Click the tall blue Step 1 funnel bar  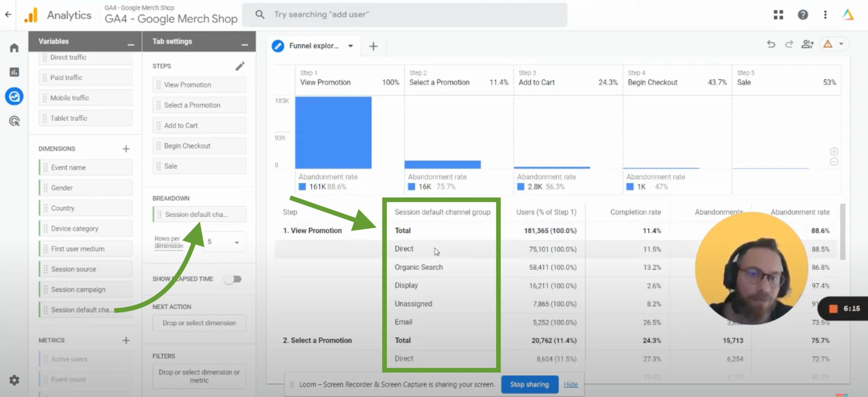click(333, 133)
